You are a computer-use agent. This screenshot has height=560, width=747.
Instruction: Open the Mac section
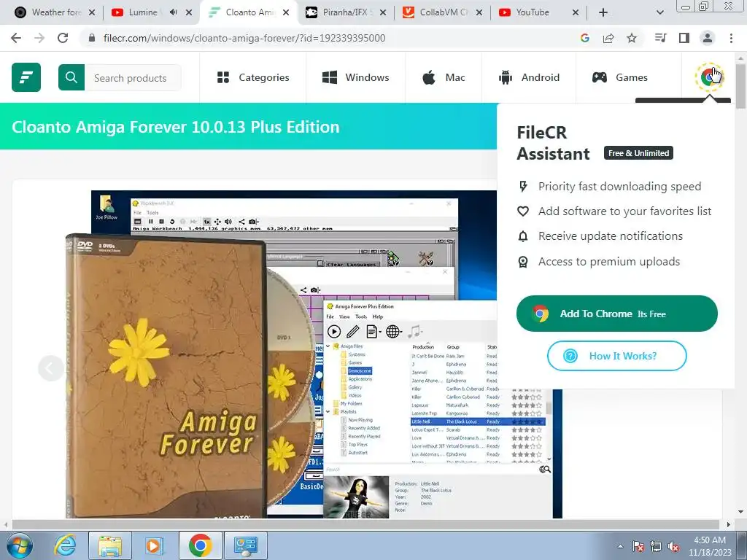click(443, 77)
